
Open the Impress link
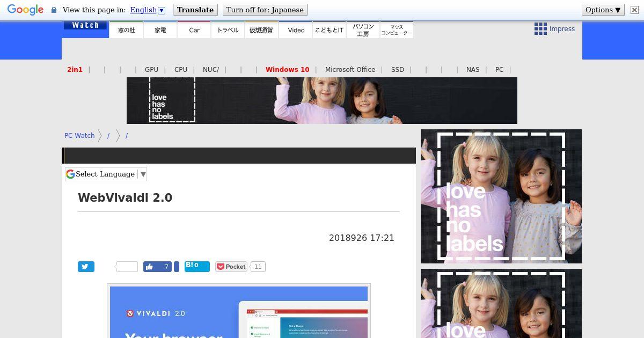562,29
